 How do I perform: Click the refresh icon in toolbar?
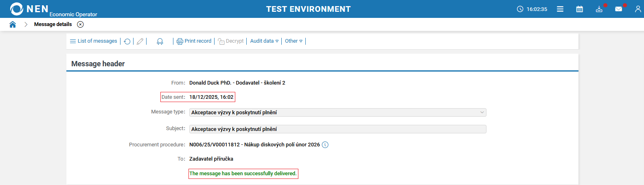pyautogui.click(x=127, y=41)
